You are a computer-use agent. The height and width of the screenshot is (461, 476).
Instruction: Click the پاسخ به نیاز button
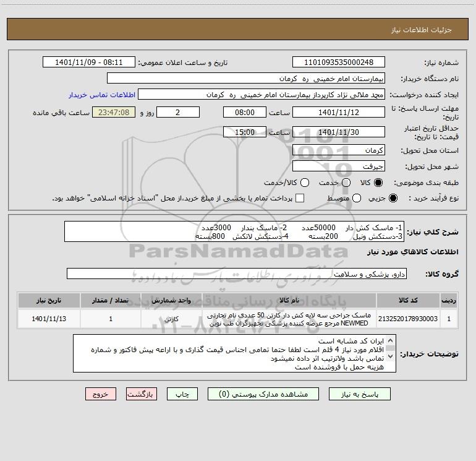coord(360,394)
